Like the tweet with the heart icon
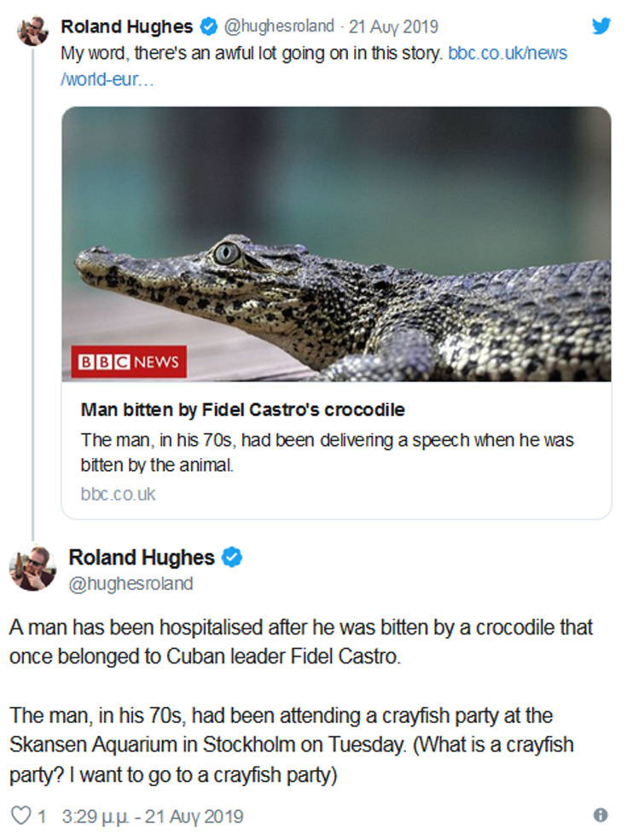This screenshot has width=627, height=840. (20, 816)
